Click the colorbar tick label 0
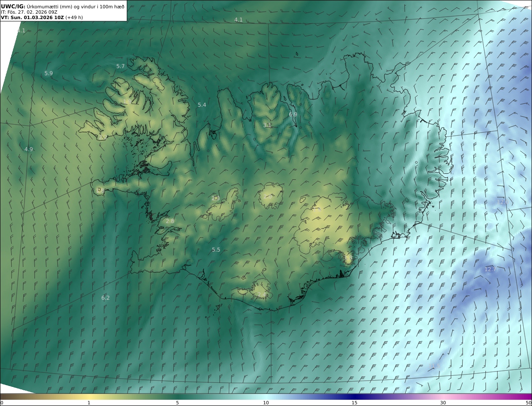The width and height of the screenshot is (532, 406). click(x=2, y=403)
